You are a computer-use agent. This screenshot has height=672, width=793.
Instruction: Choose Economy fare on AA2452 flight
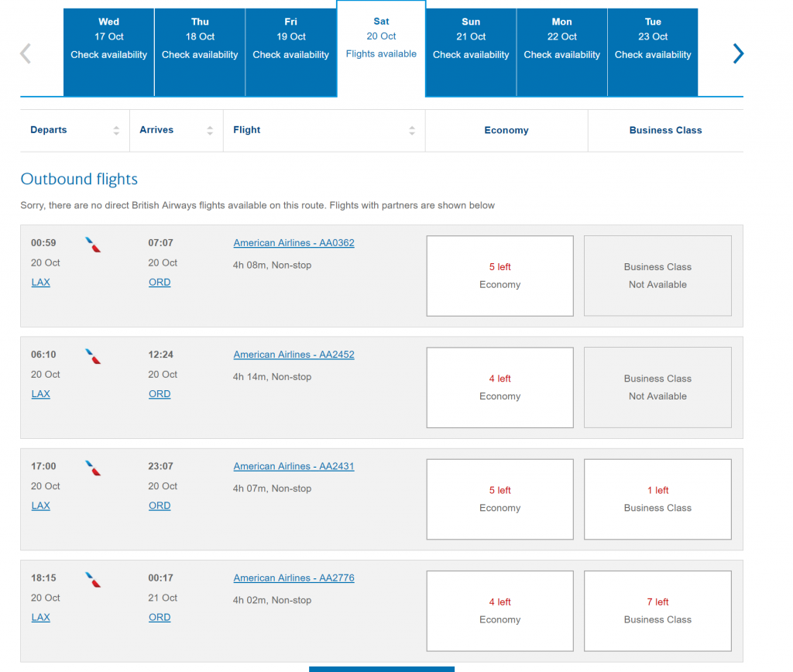(x=499, y=387)
